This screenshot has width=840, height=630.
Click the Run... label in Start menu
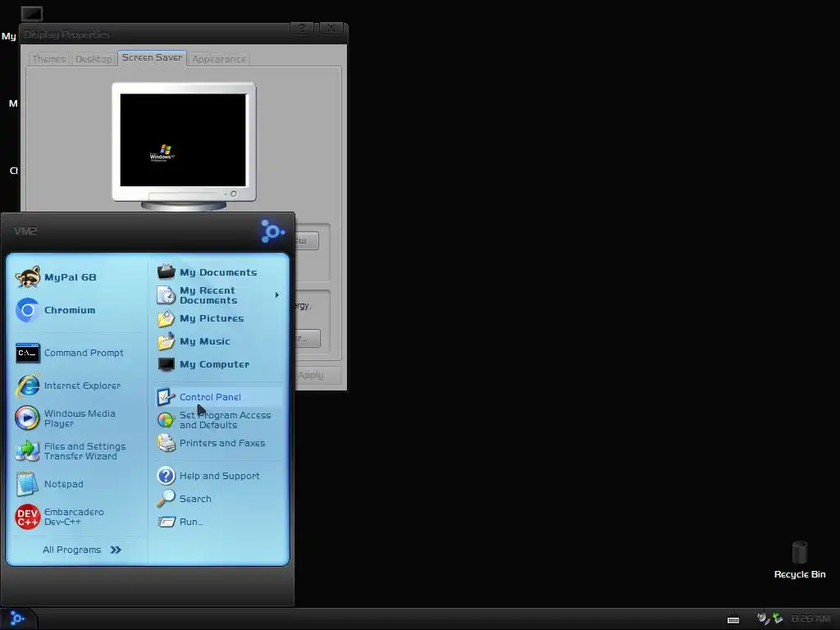[191, 522]
